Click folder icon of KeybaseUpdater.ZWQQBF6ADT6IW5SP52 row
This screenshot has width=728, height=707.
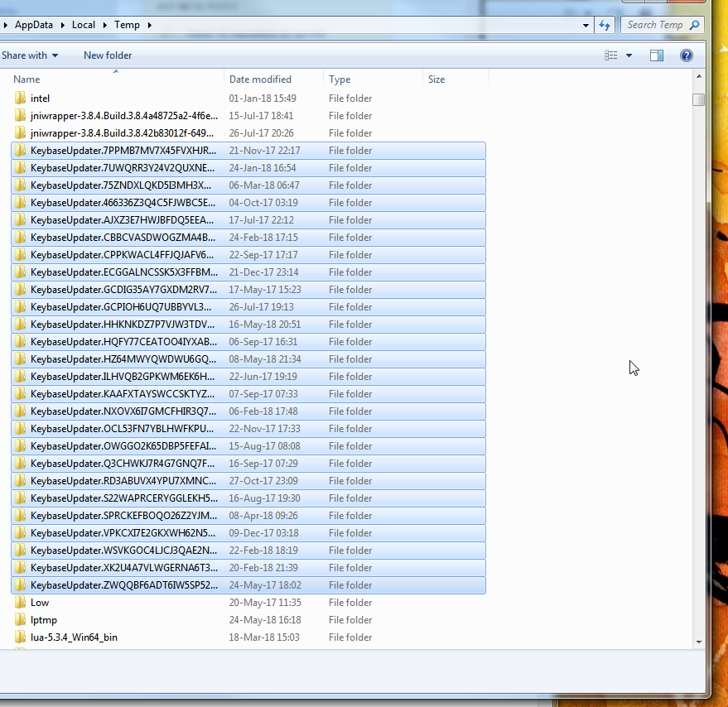[20, 585]
